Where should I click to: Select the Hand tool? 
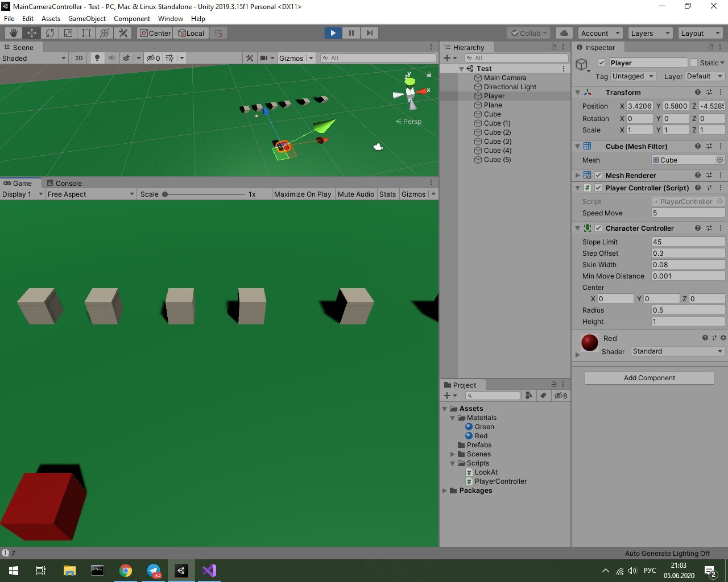[x=14, y=33]
